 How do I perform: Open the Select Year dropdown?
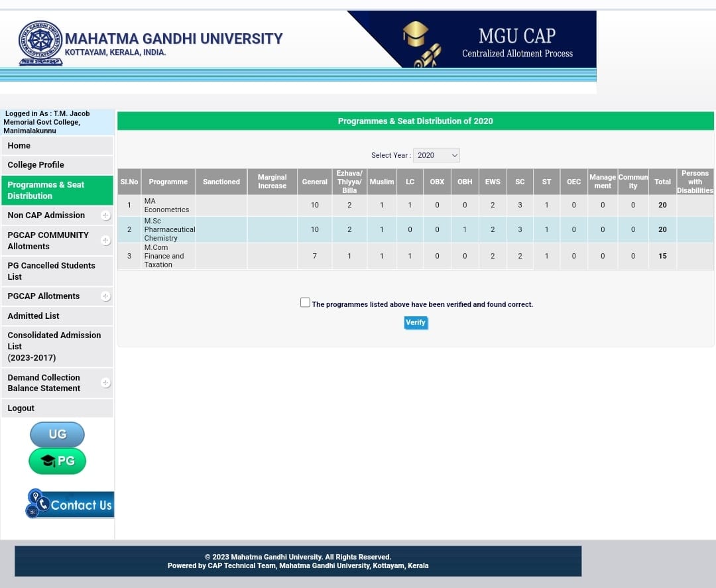(436, 155)
